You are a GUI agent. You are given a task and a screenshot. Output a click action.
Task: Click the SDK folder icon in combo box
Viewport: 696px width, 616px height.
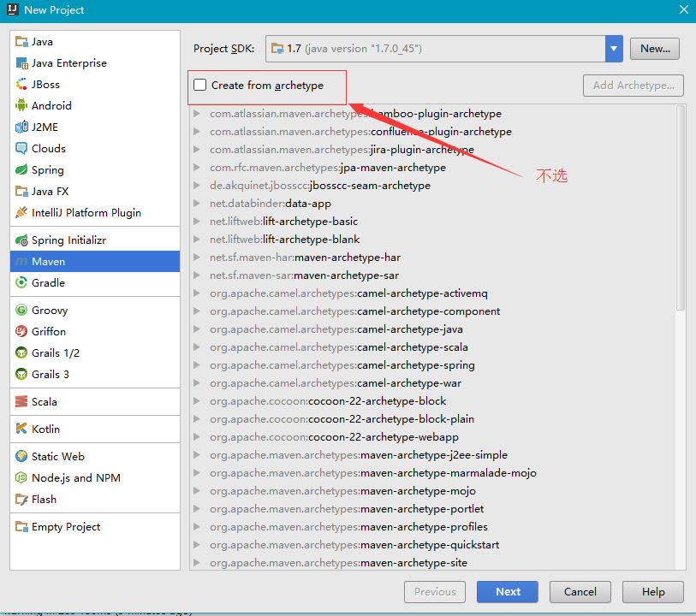[278, 49]
